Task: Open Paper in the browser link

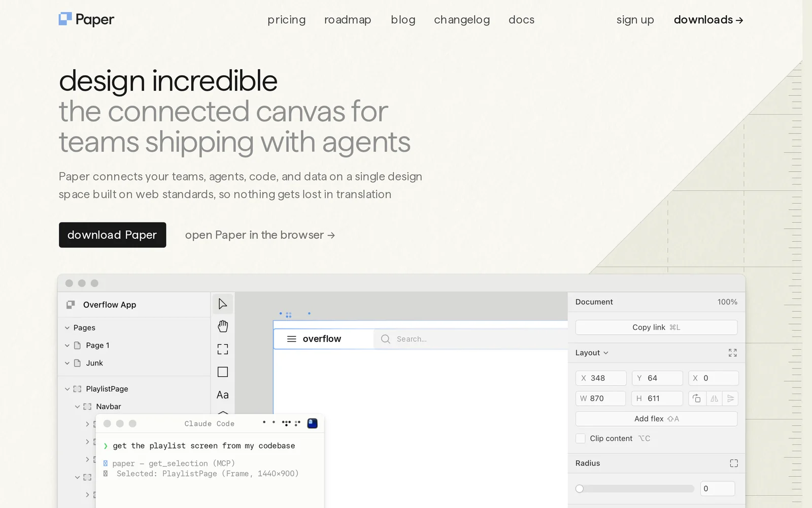Action: 260,235
